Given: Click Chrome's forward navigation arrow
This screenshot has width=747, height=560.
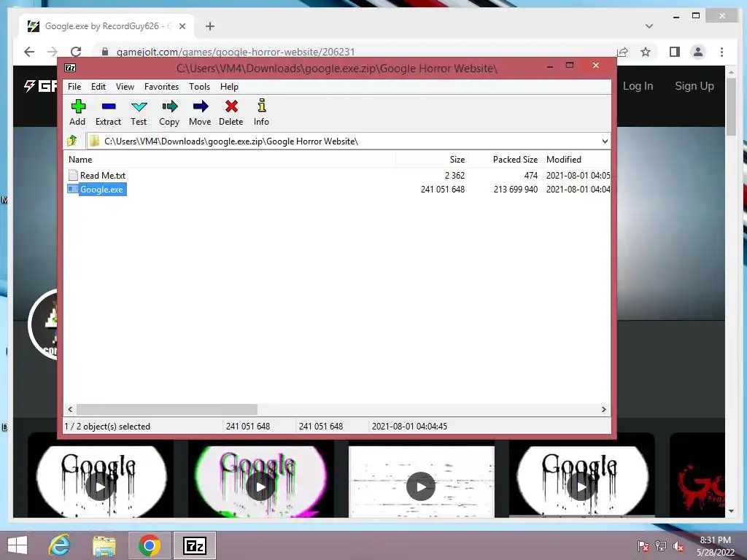Looking at the screenshot, I should click(52, 52).
